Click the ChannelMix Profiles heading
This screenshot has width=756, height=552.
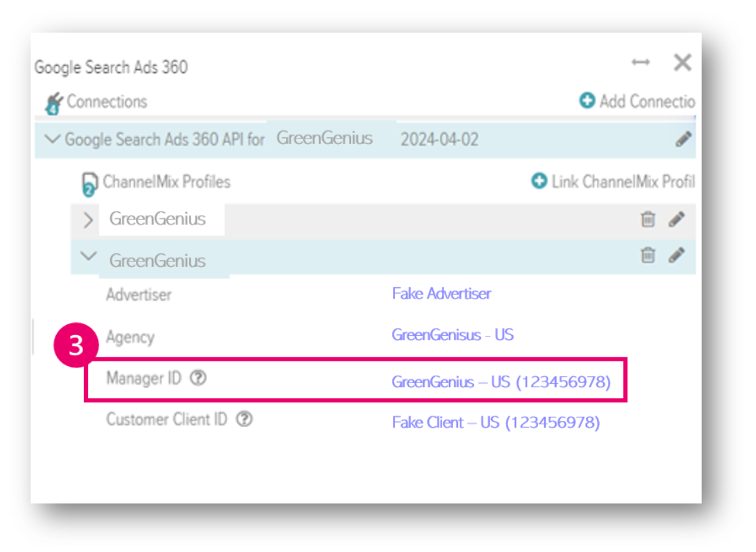coord(167,182)
